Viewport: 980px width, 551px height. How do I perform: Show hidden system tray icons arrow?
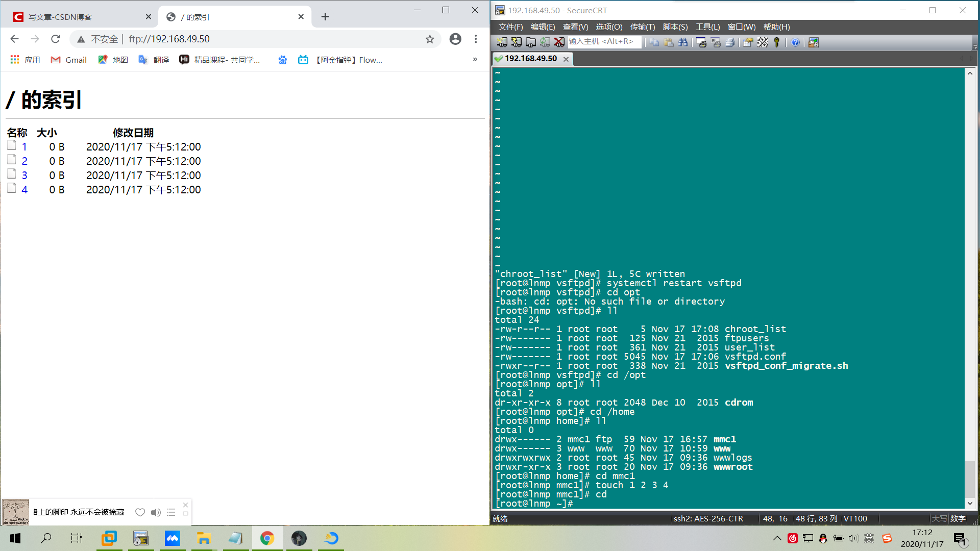click(x=777, y=538)
